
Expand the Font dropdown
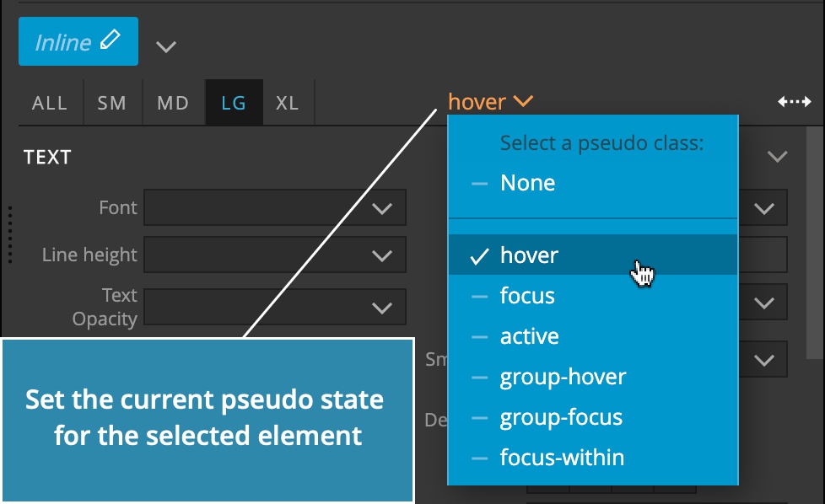275,207
